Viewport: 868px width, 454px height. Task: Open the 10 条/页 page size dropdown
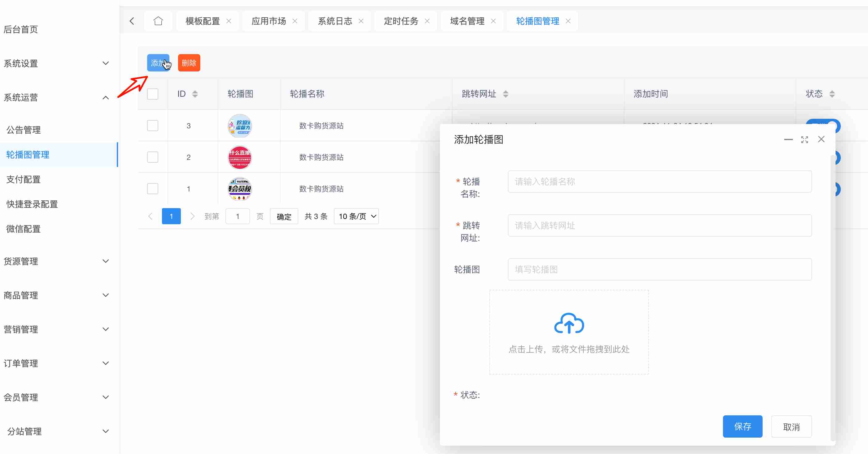point(356,216)
